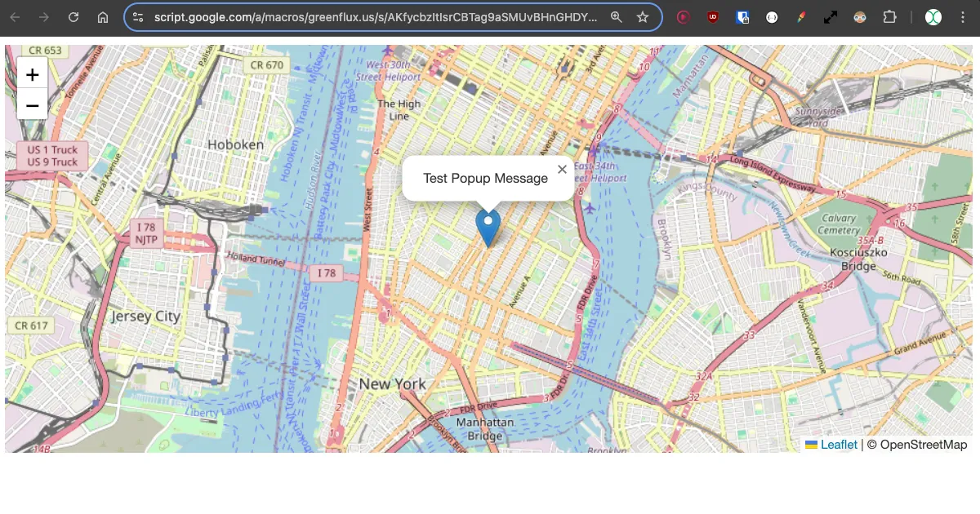Open the browser profile avatar menu
The height and width of the screenshot is (514, 980).
click(x=933, y=17)
